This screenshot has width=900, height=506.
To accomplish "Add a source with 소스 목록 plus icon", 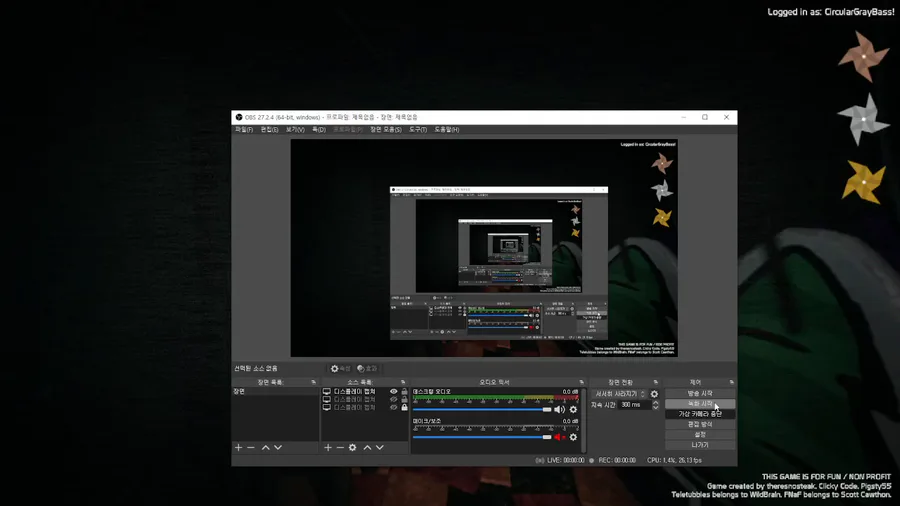I will (x=328, y=447).
